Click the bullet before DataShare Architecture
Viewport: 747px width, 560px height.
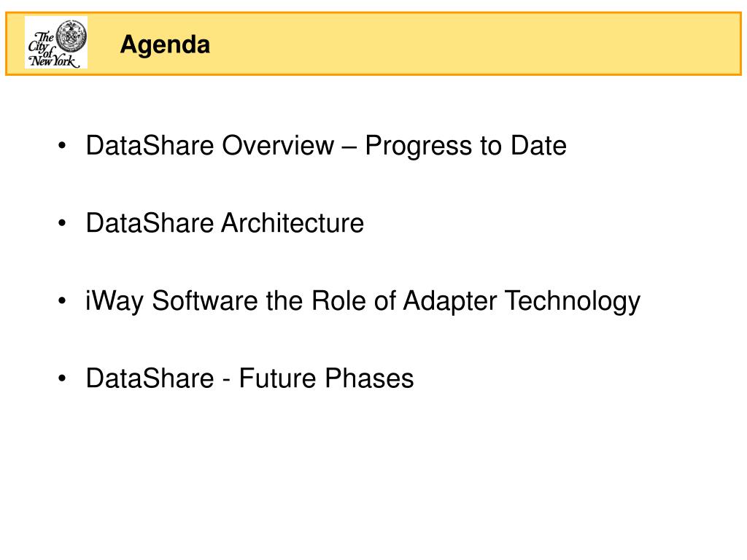pyautogui.click(x=62, y=223)
